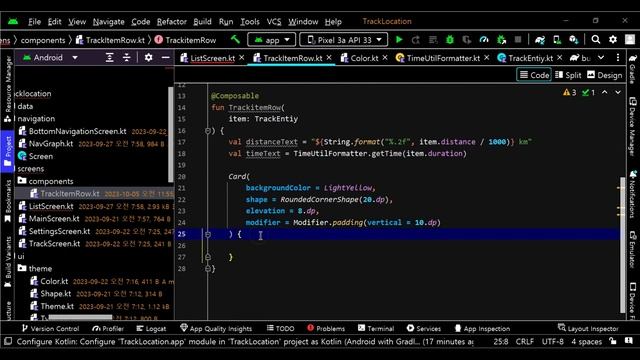Image resolution: width=640 pixels, height=360 pixels.
Task: Switch editor to Design view mode
Action: [604, 75]
